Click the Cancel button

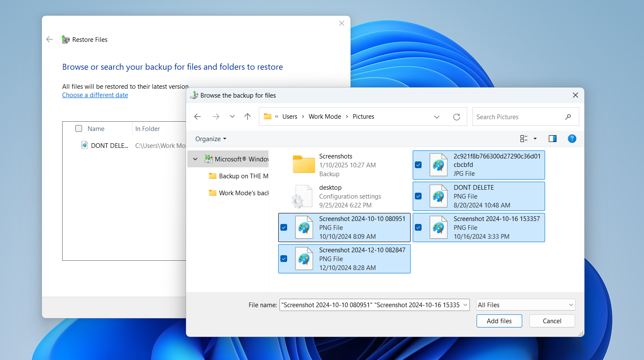(x=552, y=321)
